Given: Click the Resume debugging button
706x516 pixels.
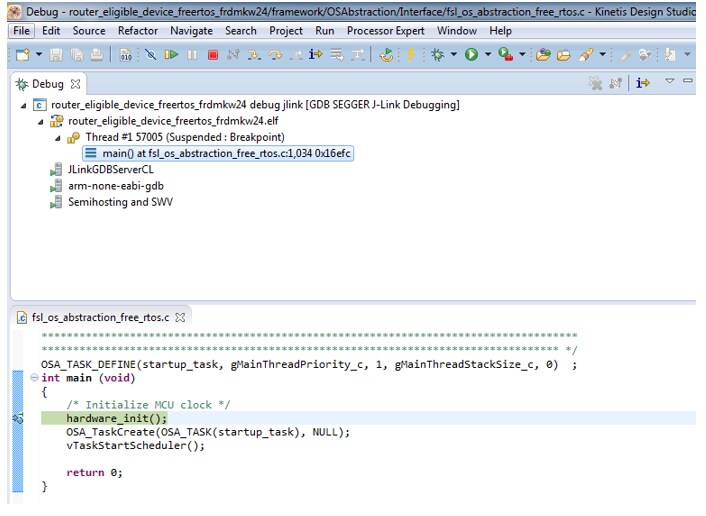Looking at the screenshot, I should (x=172, y=55).
